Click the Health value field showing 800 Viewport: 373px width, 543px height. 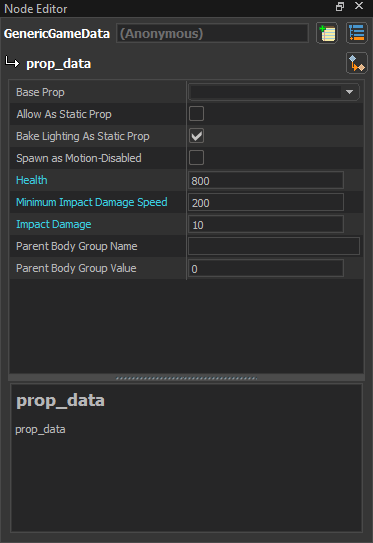(x=266, y=180)
